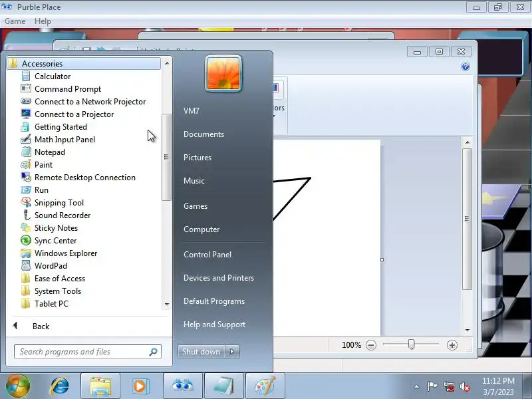Open Computer from Start menu
Image resolution: width=532 pixels, height=399 pixels.
point(201,229)
